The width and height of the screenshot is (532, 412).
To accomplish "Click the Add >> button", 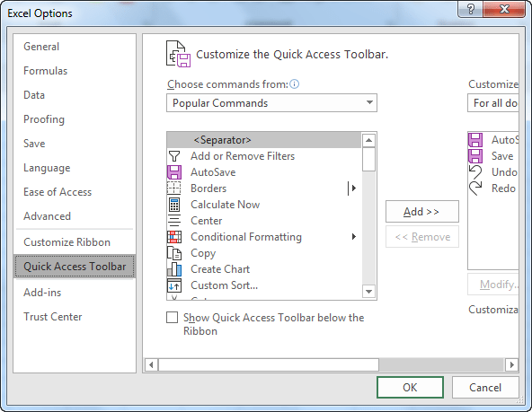I will click(x=422, y=212).
